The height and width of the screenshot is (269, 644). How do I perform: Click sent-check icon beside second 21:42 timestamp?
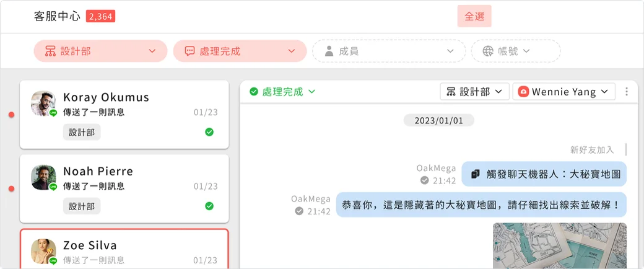coord(299,211)
